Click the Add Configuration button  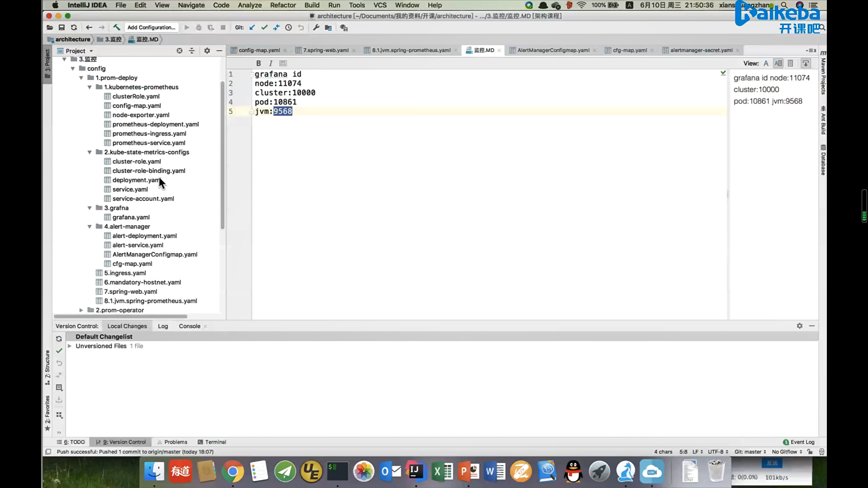point(151,28)
